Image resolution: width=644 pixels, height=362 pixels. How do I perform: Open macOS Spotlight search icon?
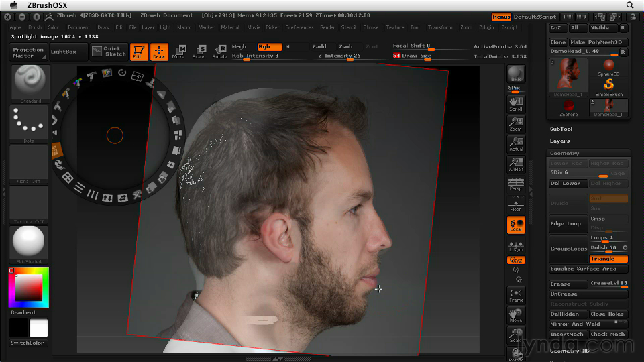tap(630, 5)
